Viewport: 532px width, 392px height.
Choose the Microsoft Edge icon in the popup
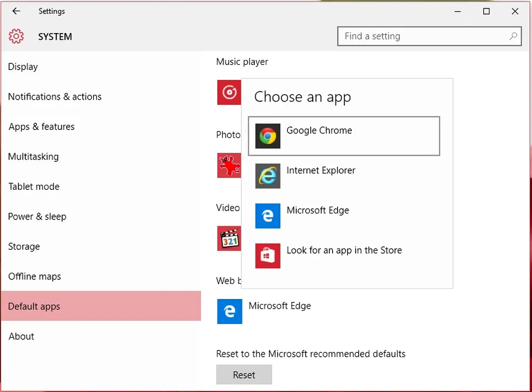pyautogui.click(x=268, y=216)
